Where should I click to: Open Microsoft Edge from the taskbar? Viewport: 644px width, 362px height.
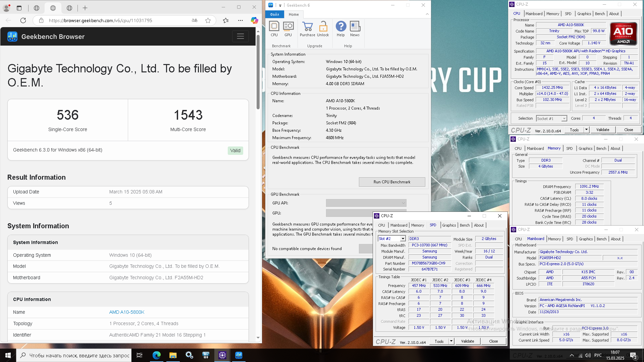pos(157,355)
